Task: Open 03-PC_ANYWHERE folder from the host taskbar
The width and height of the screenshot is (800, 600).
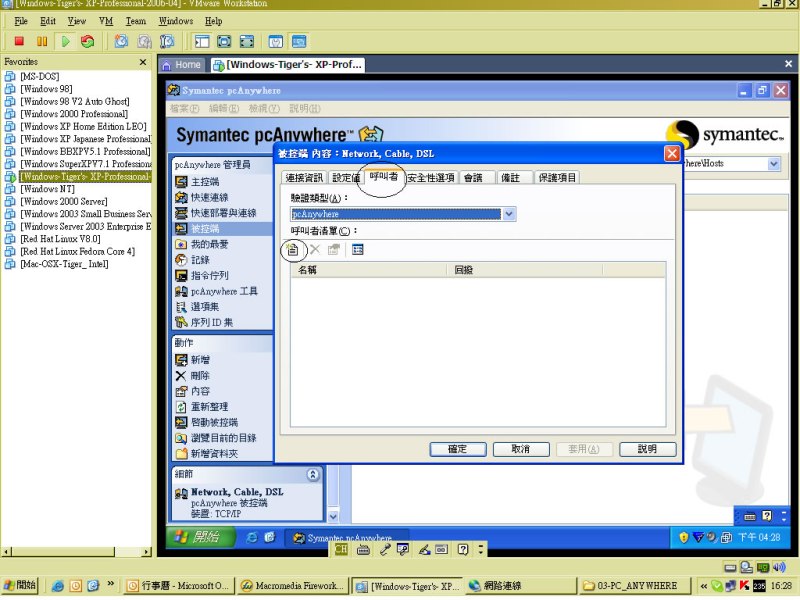Action: (x=636, y=586)
